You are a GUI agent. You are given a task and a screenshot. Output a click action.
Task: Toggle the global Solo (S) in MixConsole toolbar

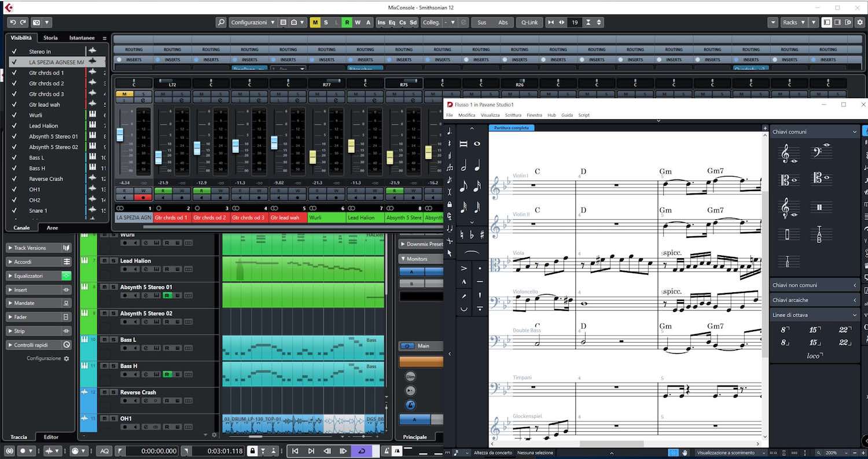(326, 23)
